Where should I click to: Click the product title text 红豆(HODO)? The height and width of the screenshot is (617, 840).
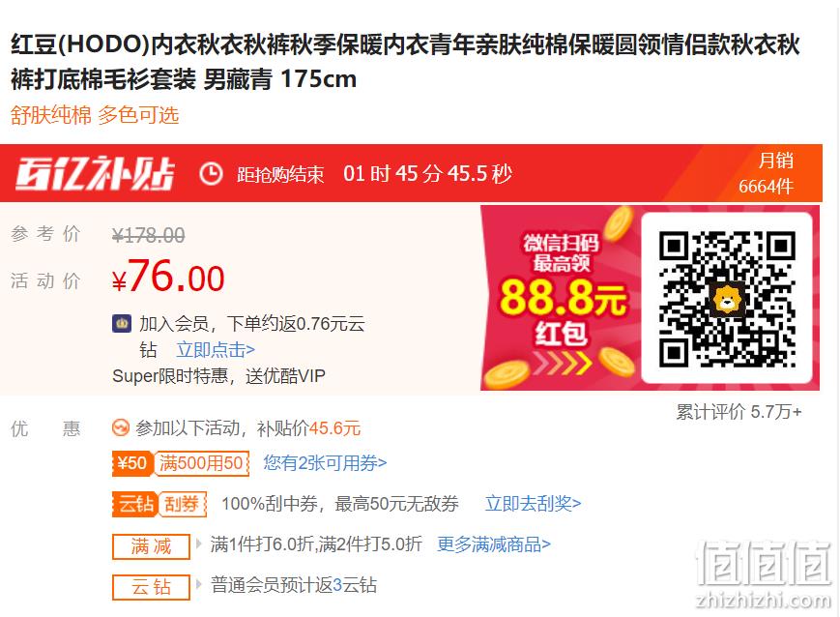(x=80, y=44)
